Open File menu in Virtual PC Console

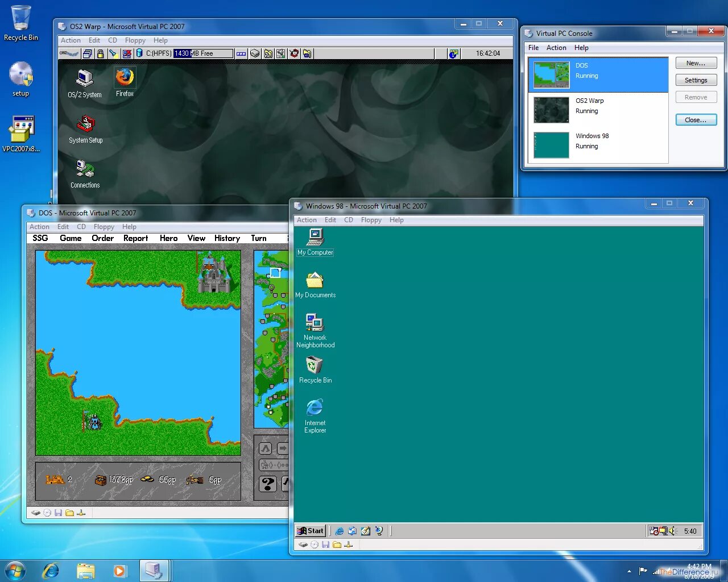533,48
